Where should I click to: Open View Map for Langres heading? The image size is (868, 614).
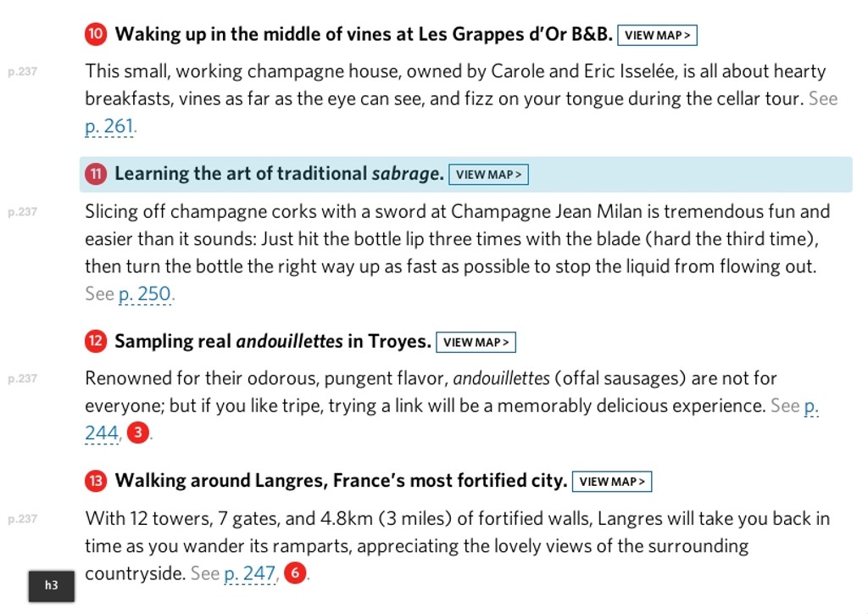click(611, 482)
